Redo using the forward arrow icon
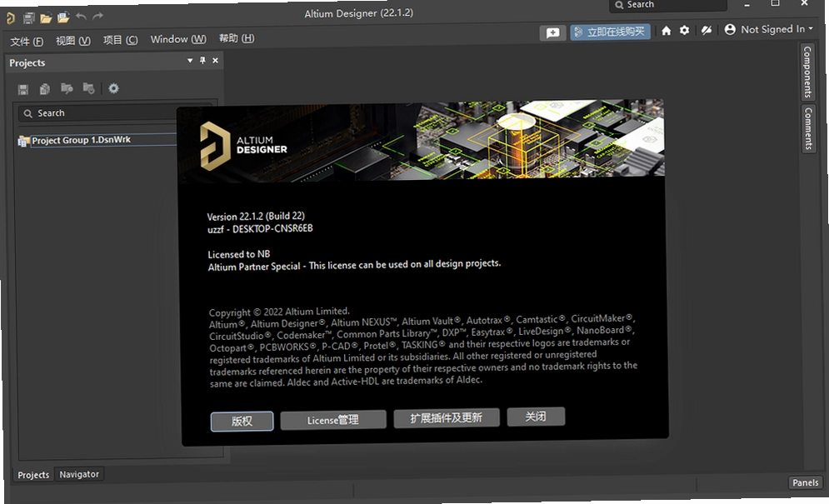Image resolution: width=829 pixels, height=504 pixels. pos(97,16)
